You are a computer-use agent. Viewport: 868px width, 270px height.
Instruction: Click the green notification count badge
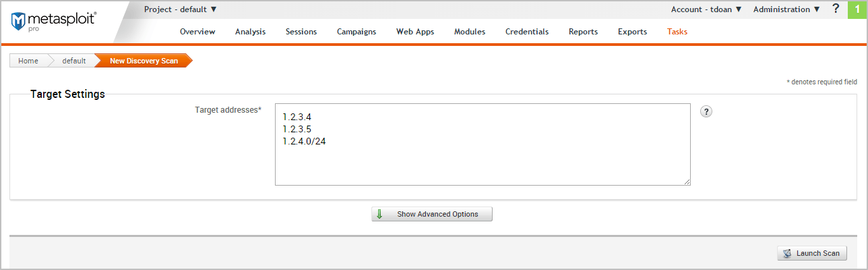857,9
